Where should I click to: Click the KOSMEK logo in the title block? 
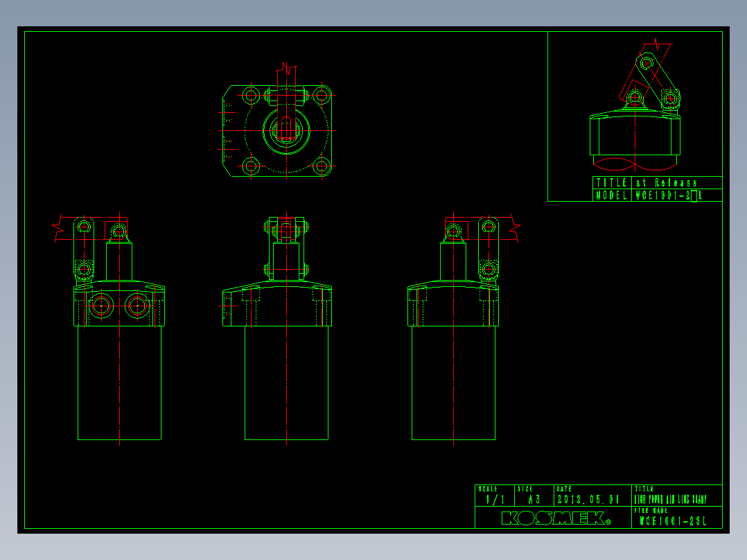click(x=556, y=518)
